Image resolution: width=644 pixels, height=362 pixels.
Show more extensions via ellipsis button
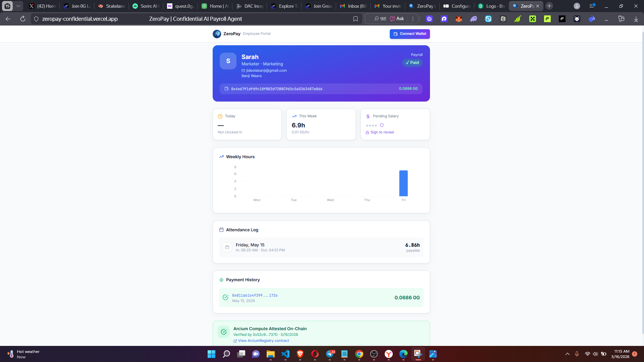(x=606, y=19)
